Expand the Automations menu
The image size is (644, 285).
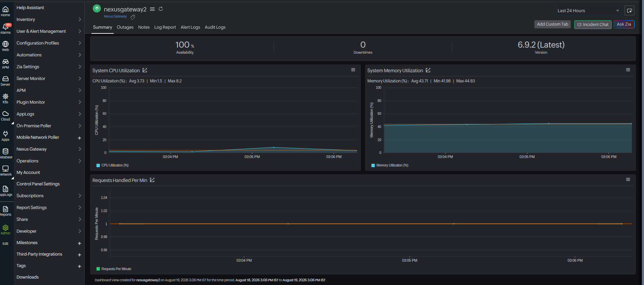49,55
